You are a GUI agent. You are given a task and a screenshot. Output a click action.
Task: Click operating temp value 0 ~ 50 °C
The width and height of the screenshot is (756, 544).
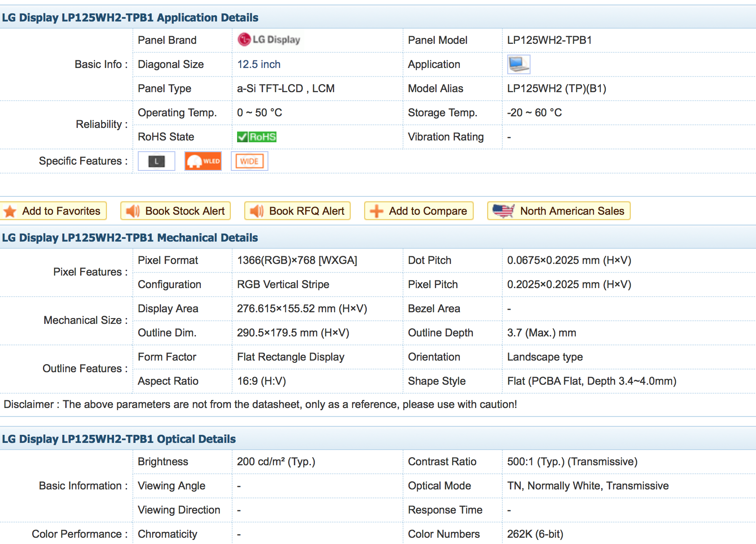pyautogui.click(x=259, y=113)
